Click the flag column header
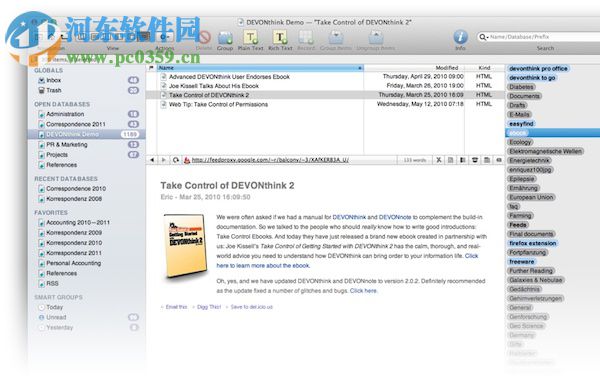600x377 pixels. pos(152,68)
